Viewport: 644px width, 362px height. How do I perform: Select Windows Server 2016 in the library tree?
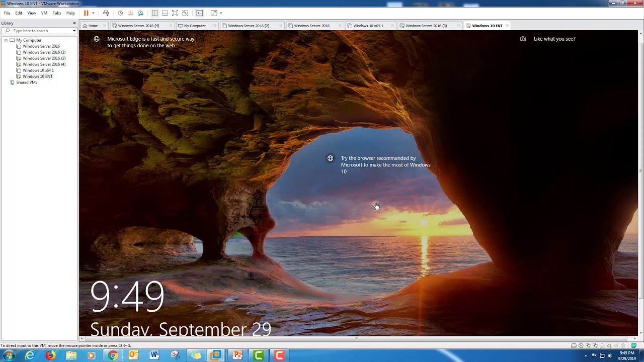[41, 46]
